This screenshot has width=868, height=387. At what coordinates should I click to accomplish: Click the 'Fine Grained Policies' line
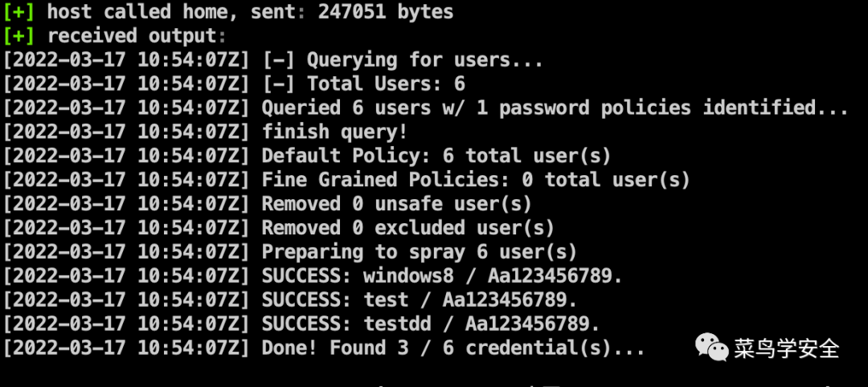pos(346,180)
